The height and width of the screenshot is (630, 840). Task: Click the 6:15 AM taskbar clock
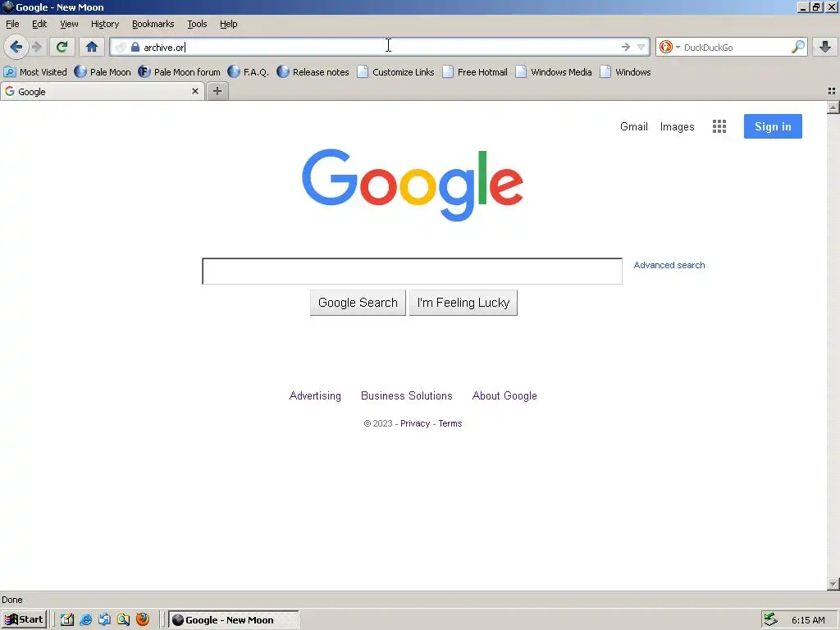tap(808, 620)
